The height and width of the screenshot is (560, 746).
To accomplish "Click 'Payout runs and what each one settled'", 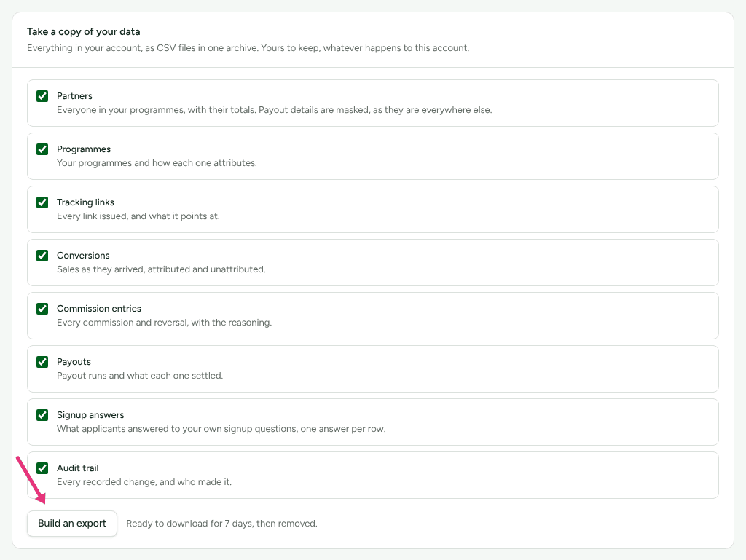I will pyautogui.click(x=140, y=376).
